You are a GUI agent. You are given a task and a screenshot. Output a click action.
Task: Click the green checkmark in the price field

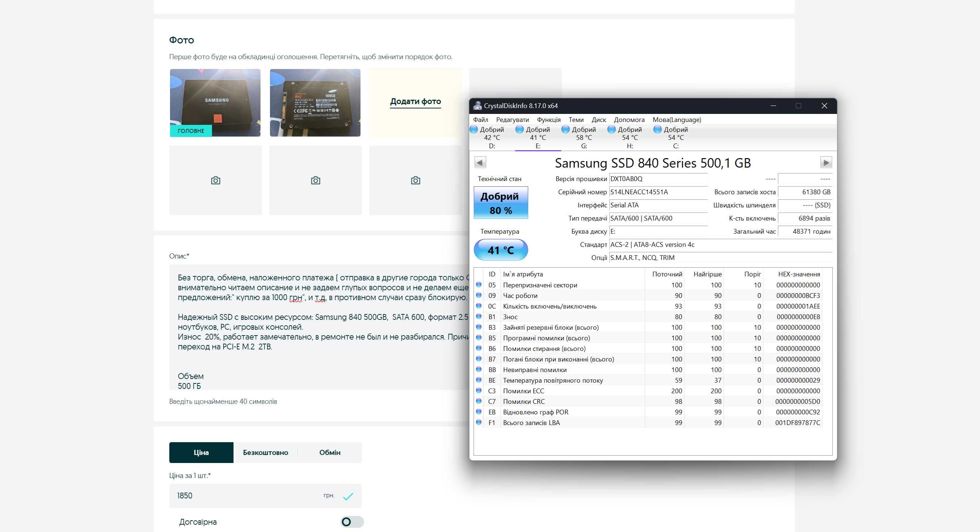pyautogui.click(x=348, y=496)
